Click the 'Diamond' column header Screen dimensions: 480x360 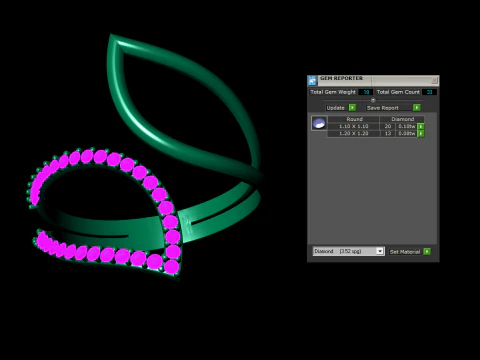[402, 119]
